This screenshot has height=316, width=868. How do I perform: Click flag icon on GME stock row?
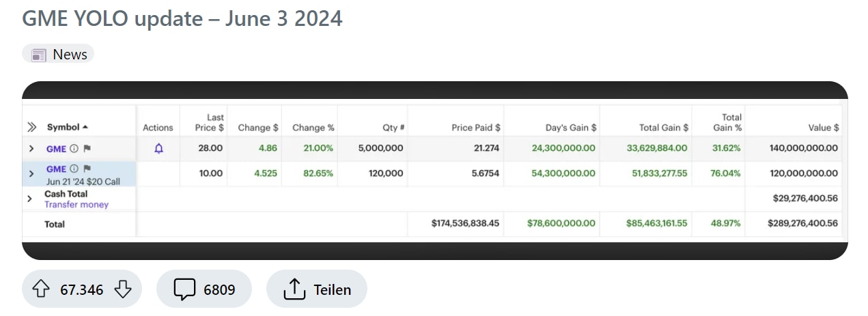pos(87,148)
